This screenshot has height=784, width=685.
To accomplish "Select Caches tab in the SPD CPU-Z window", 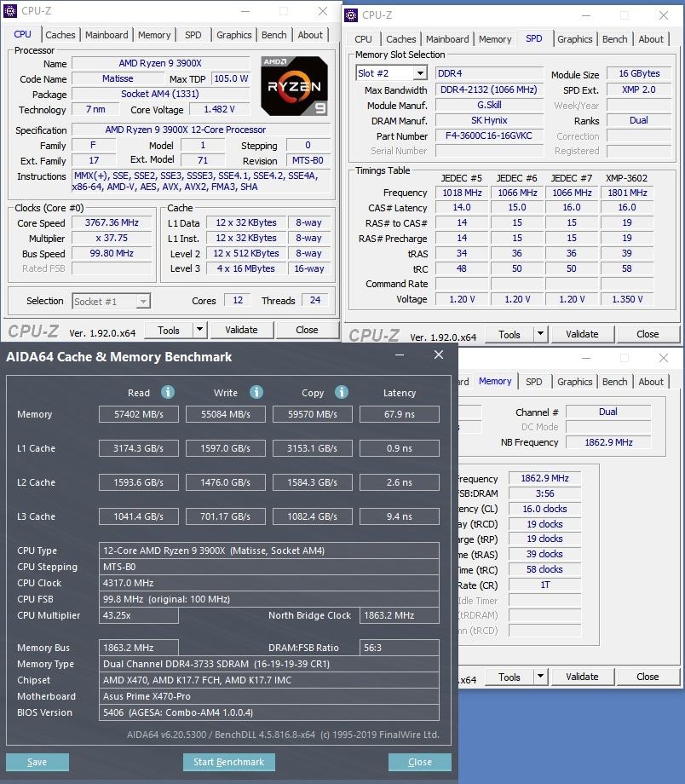I will [401, 39].
